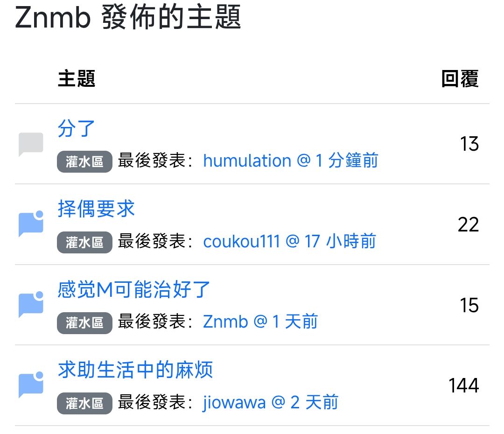The width and height of the screenshot is (504, 434).
Task: Click the 回覆 column header
Action: [460, 79]
